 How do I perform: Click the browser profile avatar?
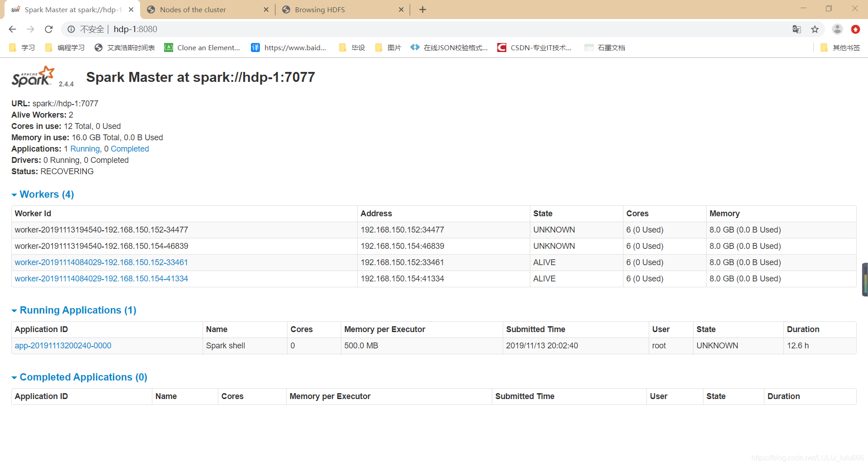(x=837, y=29)
